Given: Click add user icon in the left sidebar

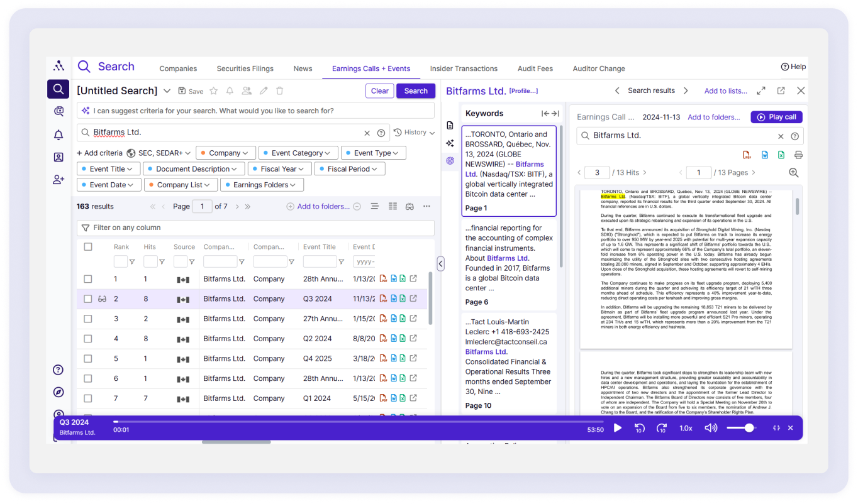Looking at the screenshot, I should pyautogui.click(x=58, y=180).
